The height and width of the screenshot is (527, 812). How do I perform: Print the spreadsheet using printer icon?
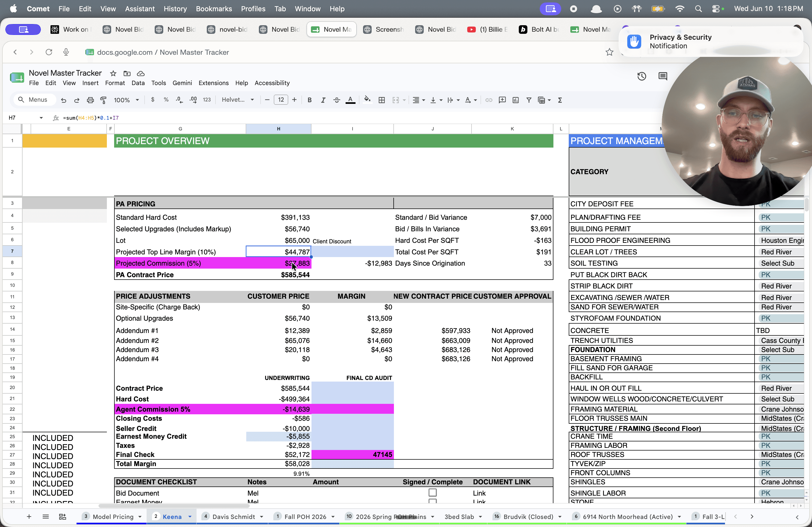click(x=90, y=100)
